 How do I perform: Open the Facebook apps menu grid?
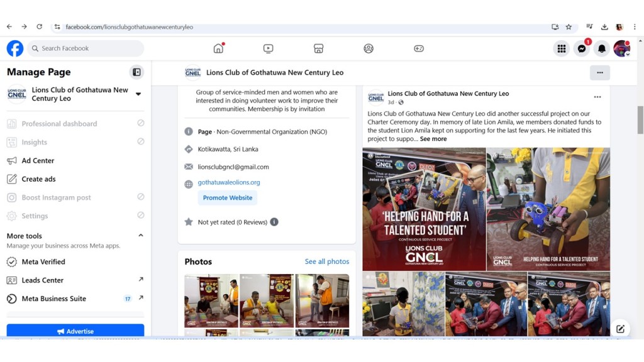(562, 48)
